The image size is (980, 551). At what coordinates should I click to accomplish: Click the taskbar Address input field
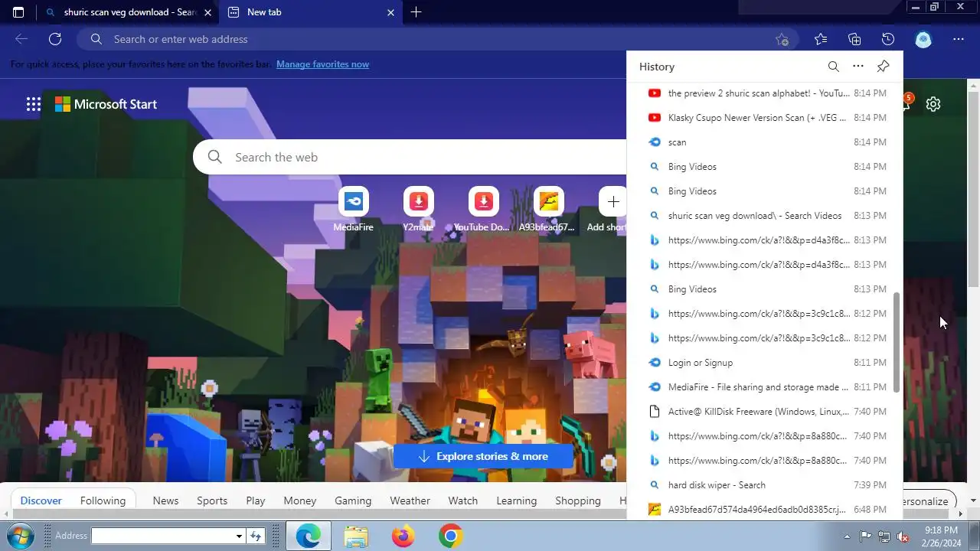click(x=162, y=536)
